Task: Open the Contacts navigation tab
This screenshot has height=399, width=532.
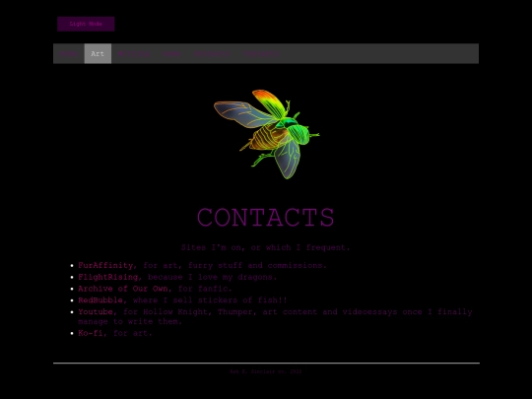Action: coord(262,53)
